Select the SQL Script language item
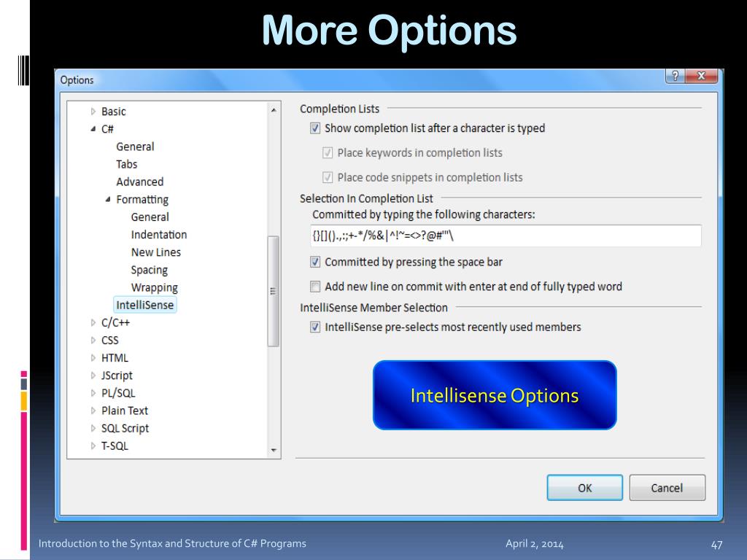 [125, 429]
